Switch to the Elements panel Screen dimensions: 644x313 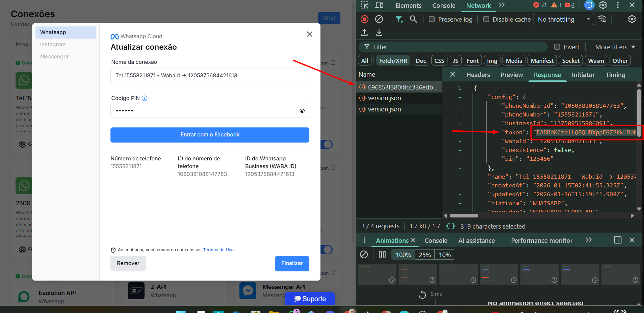[408, 5]
